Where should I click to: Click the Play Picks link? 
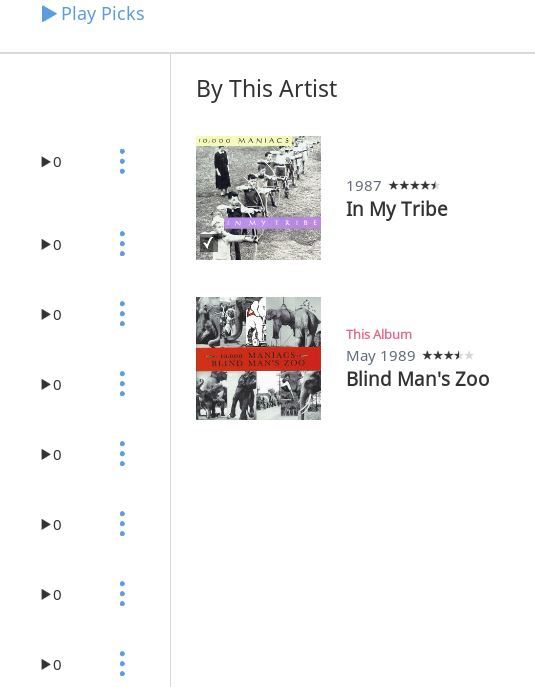(93, 14)
